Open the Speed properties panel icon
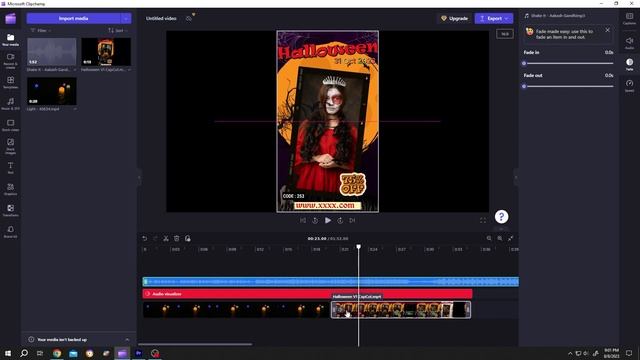Screen dimensions: 640x360 629,86
